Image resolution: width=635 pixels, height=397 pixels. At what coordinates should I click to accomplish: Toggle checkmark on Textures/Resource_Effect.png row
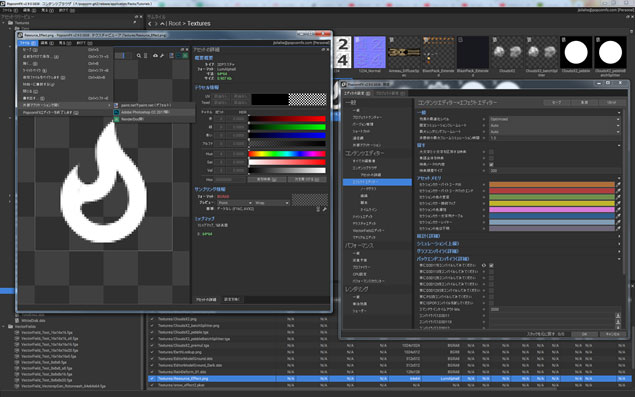tap(152, 379)
